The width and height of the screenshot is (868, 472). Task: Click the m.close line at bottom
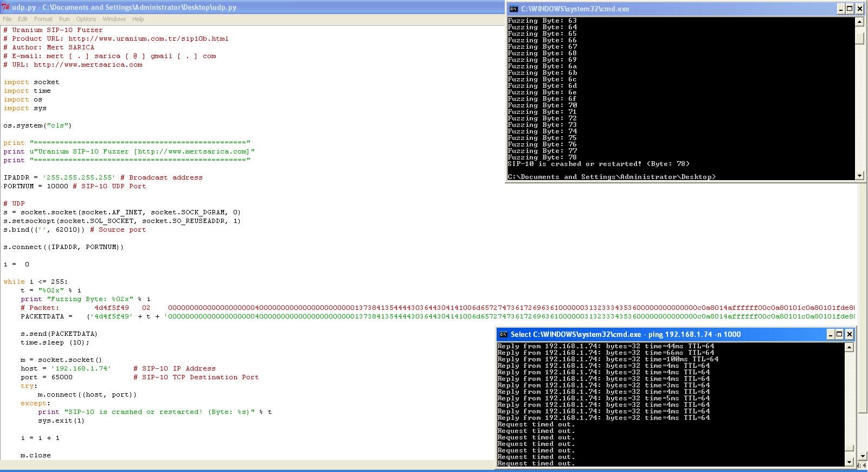(35, 455)
